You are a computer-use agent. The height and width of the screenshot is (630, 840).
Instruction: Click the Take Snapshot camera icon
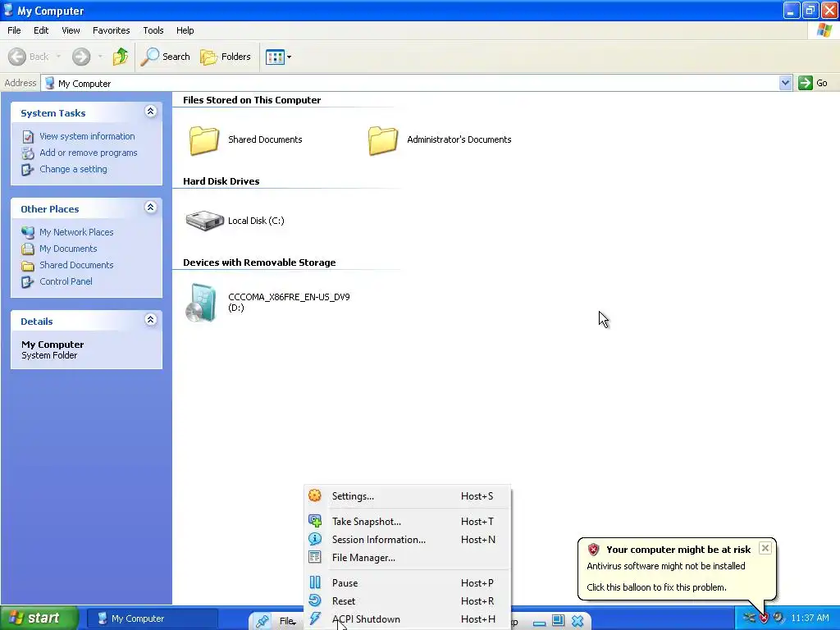(x=315, y=521)
